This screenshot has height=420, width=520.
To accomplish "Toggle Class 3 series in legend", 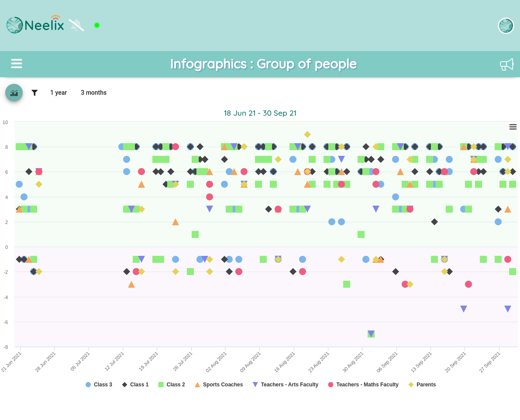I will (x=99, y=385).
